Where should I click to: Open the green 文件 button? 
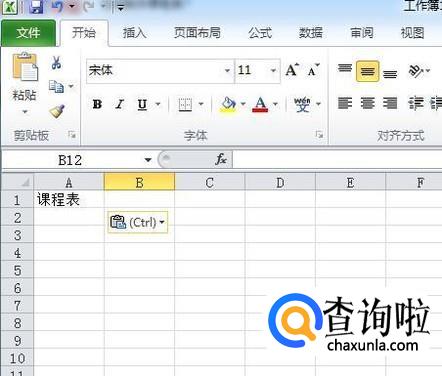(x=28, y=33)
